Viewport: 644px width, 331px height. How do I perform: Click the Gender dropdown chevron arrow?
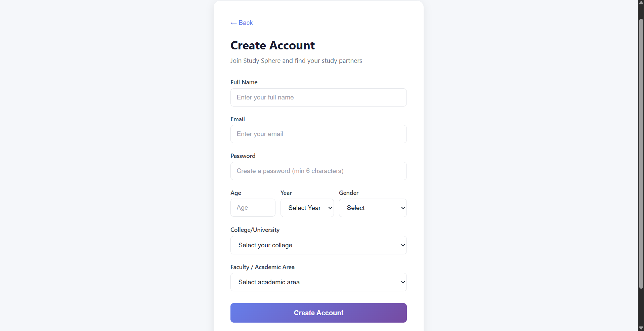click(x=403, y=208)
